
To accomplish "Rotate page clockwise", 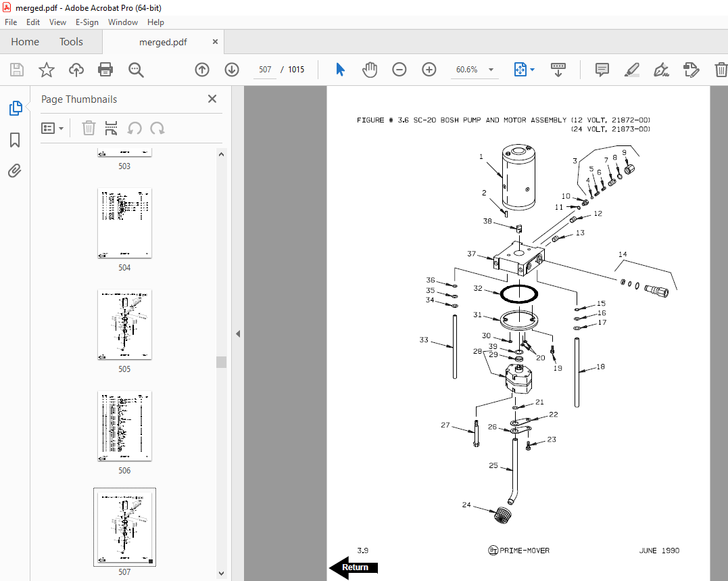I will [x=157, y=129].
